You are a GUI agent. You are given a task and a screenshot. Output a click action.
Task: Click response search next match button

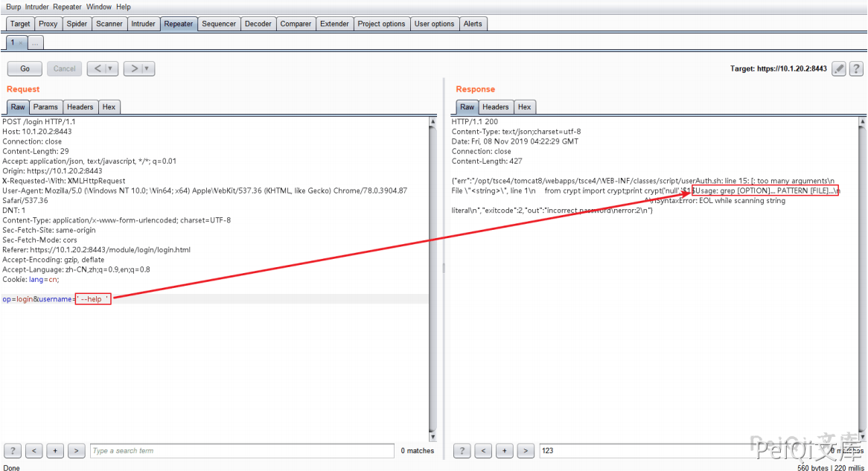[526, 451]
